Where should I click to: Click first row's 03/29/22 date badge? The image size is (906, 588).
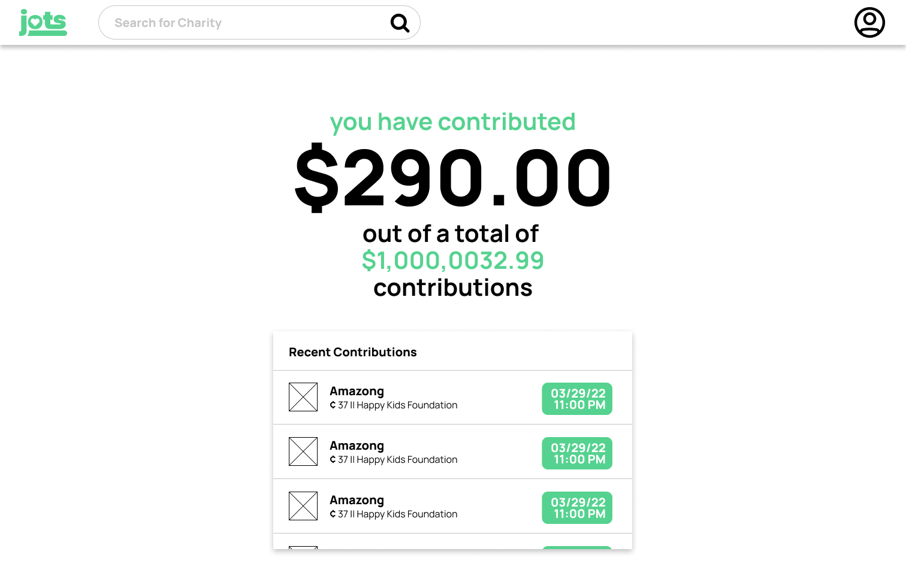point(577,399)
